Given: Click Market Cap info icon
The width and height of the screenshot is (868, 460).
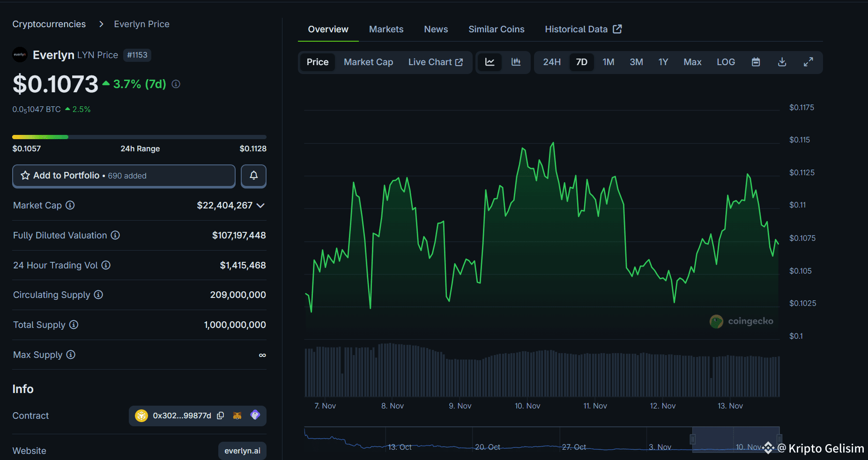Looking at the screenshot, I should coord(70,205).
